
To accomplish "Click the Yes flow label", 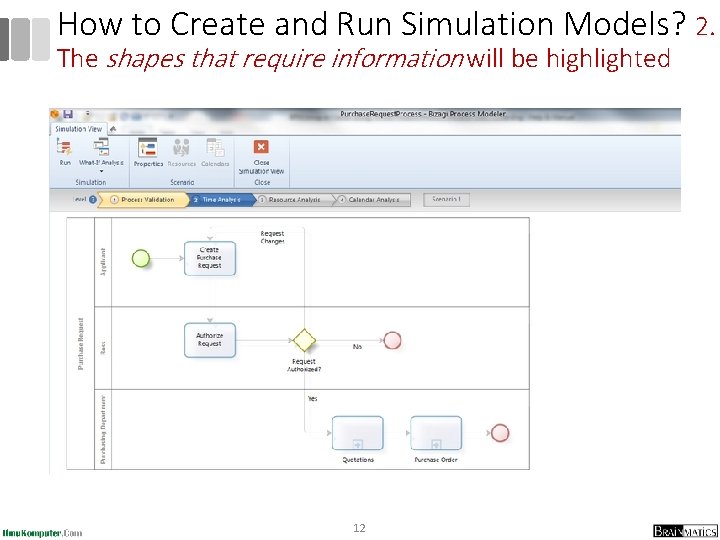I will 313,399.
